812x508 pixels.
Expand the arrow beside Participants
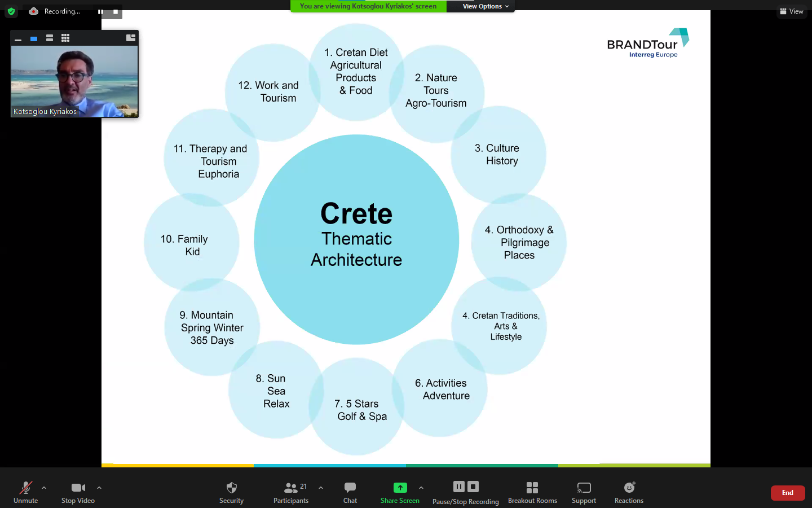coord(321,488)
